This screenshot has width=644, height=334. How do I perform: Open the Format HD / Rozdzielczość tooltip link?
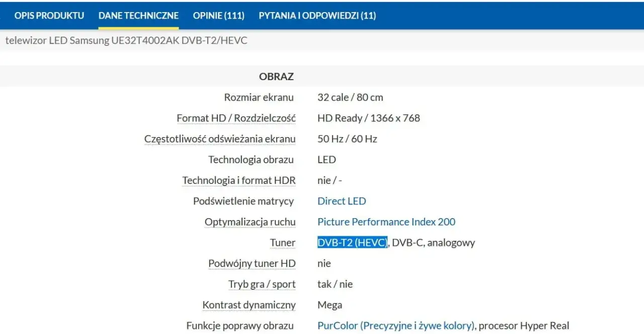[236, 118]
